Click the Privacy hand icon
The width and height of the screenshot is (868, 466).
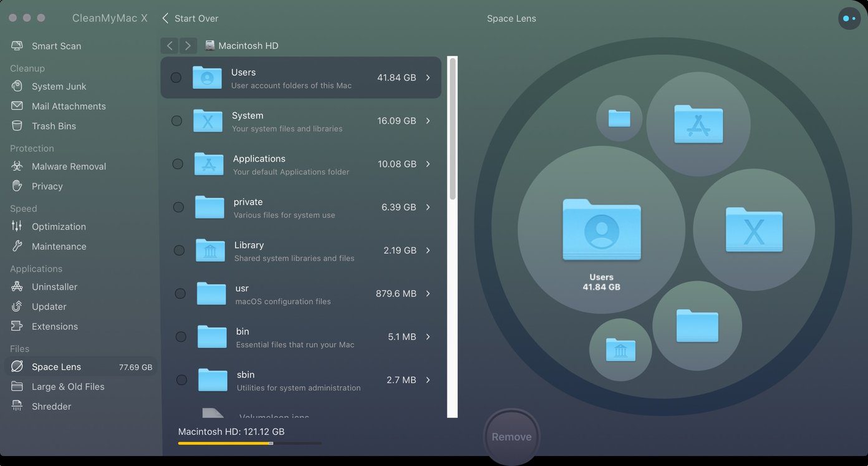click(x=17, y=186)
